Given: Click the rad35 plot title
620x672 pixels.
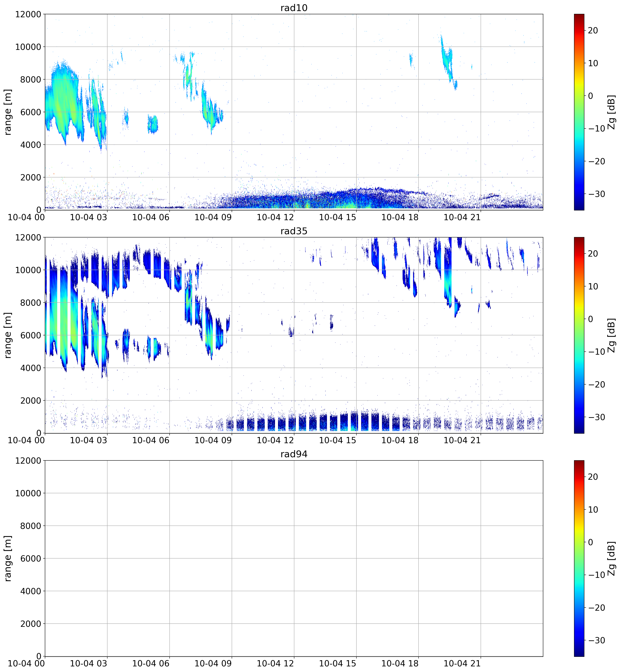Looking at the screenshot, I should 294,231.
